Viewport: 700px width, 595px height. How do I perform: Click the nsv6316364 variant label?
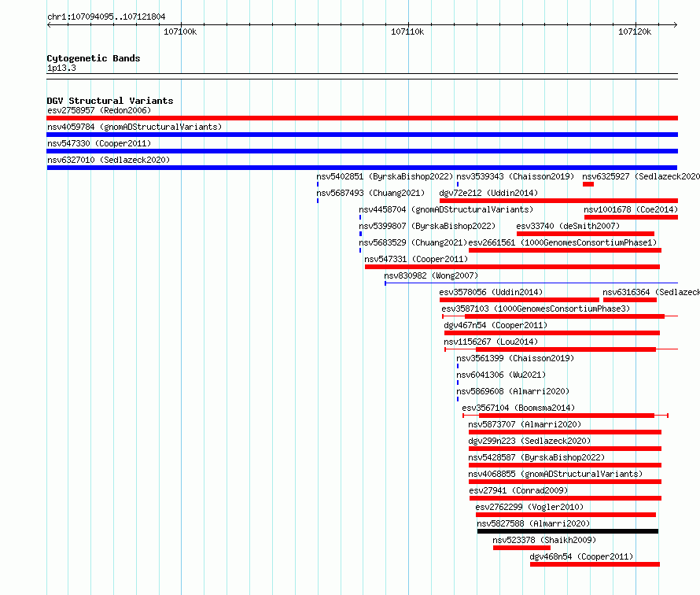coord(651,292)
